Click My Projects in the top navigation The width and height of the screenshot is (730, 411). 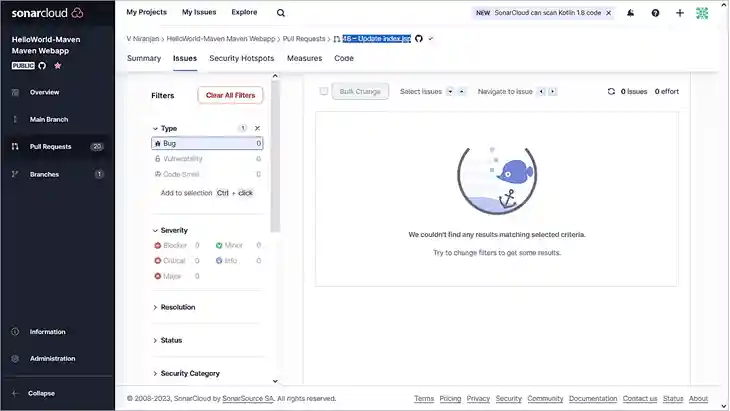pyautogui.click(x=146, y=12)
